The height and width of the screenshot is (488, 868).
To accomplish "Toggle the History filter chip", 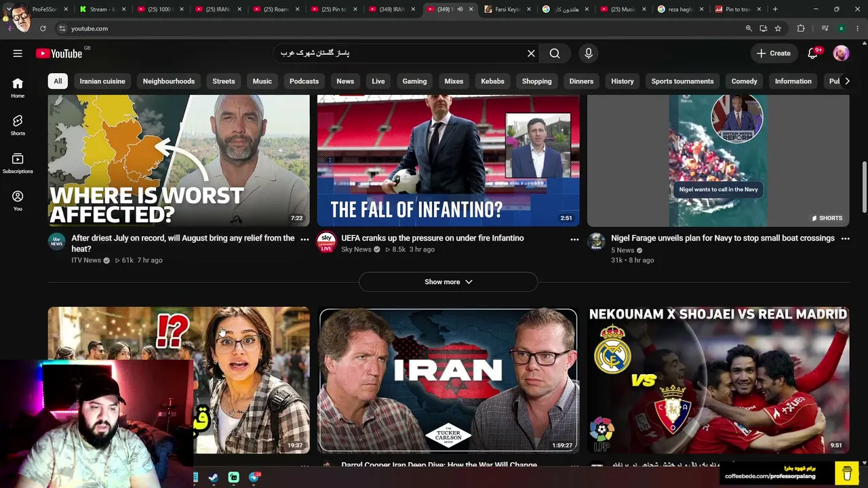I will pos(622,81).
